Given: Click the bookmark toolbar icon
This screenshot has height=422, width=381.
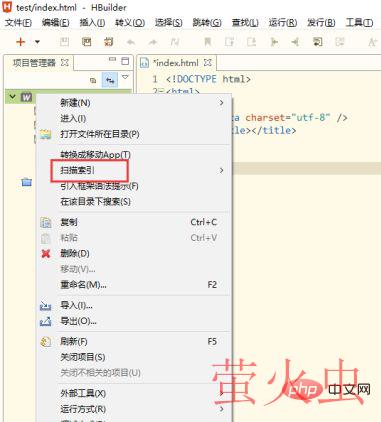Looking at the screenshot, I should 208,42.
